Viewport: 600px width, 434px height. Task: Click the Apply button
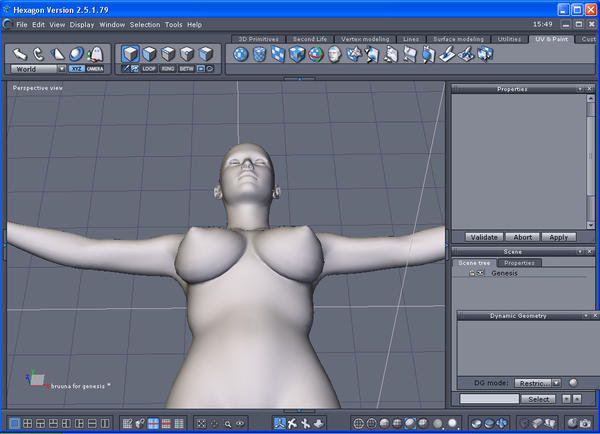point(559,237)
